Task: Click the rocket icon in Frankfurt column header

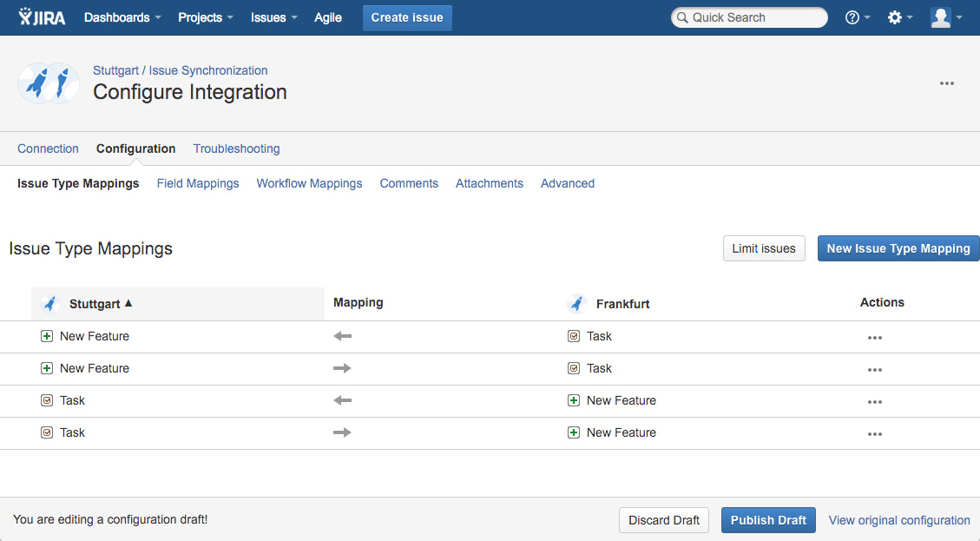Action: coord(576,304)
